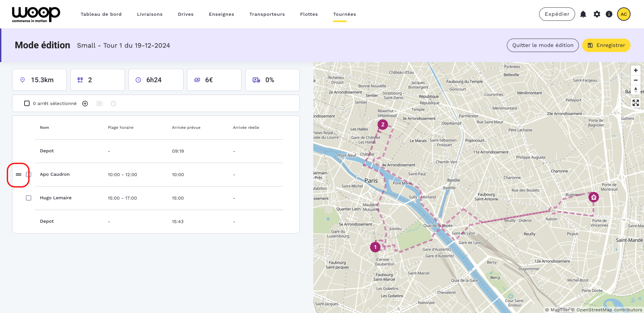Image resolution: width=644 pixels, height=313 pixels.
Task: Select the Hugo Lemaire stop checkbox
Action: pyautogui.click(x=29, y=198)
